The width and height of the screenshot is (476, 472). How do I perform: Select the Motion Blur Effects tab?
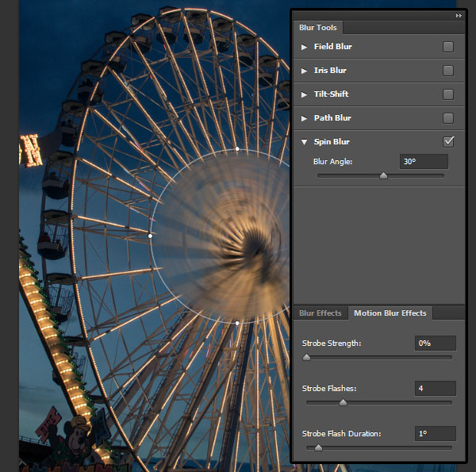(390, 313)
